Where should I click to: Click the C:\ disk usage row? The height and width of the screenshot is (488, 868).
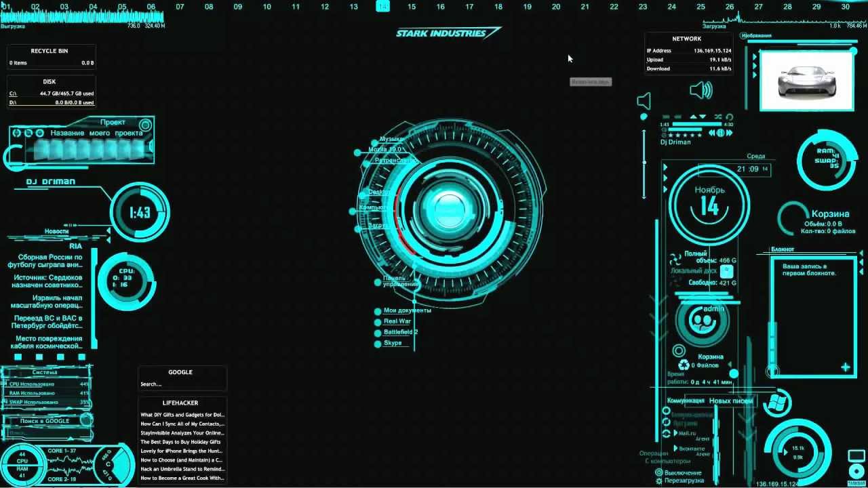pyautogui.click(x=52, y=94)
